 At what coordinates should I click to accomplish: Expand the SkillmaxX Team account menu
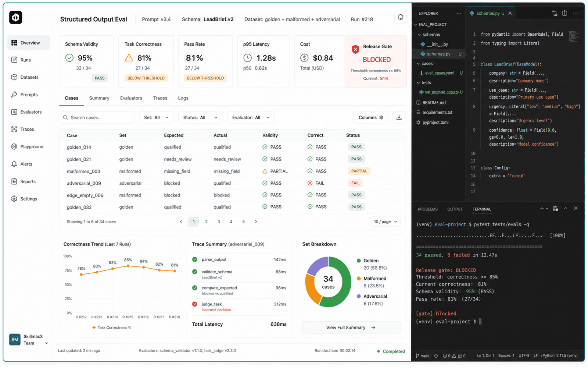tap(29, 340)
